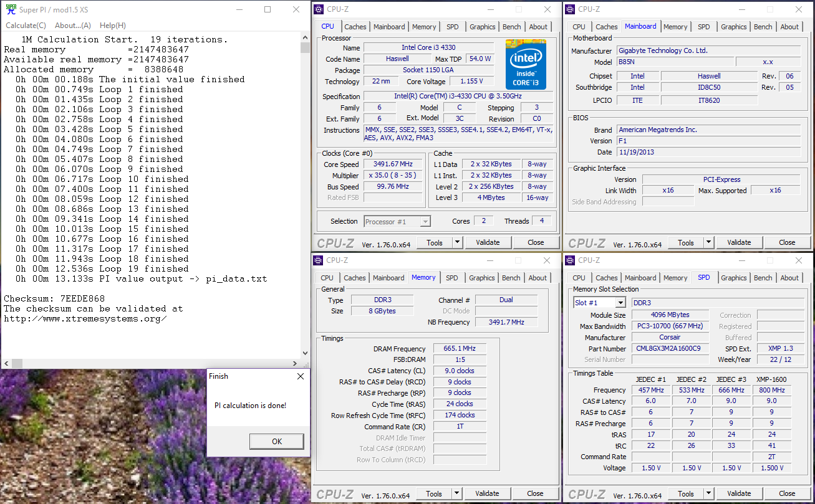Open Caches tab in the CPU window
The image size is (815, 504).
point(355,27)
